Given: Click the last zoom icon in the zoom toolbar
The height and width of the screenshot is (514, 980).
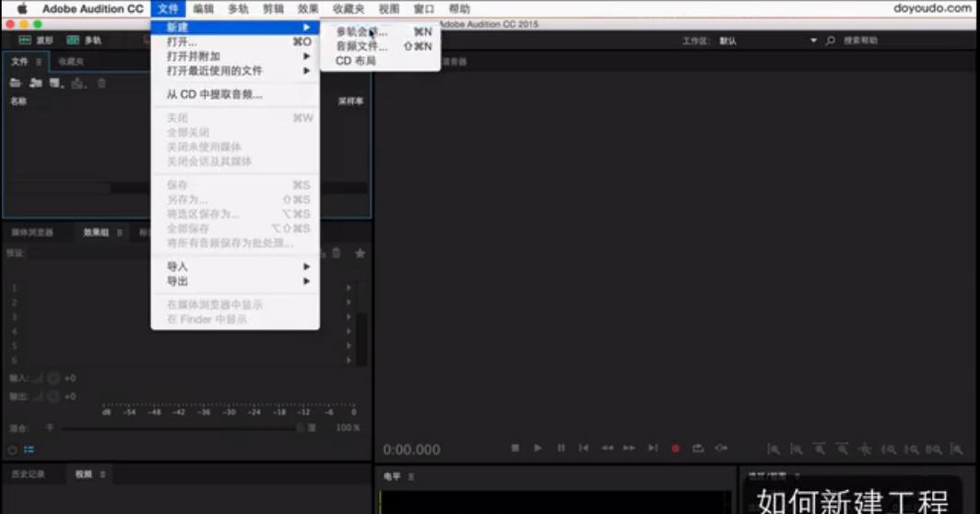Looking at the screenshot, I should pos(956,449).
